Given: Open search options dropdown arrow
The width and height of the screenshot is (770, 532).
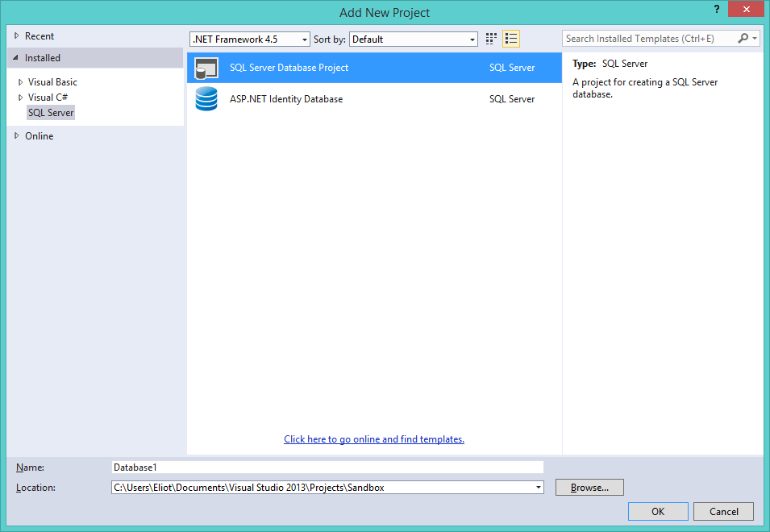Looking at the screenshot, I should click(755, 38).
